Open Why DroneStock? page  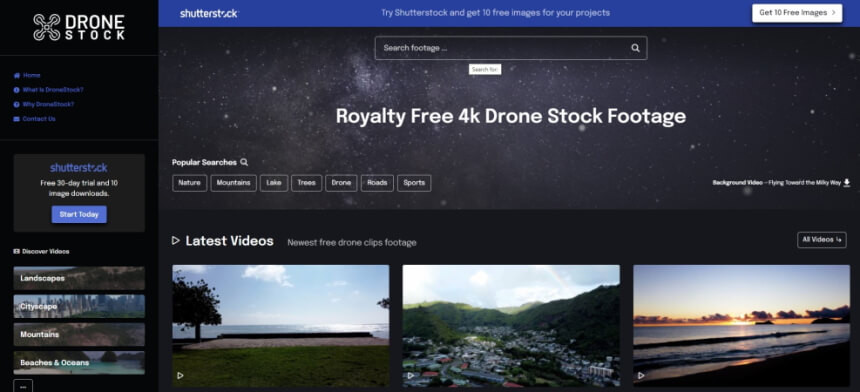(48, 104)
